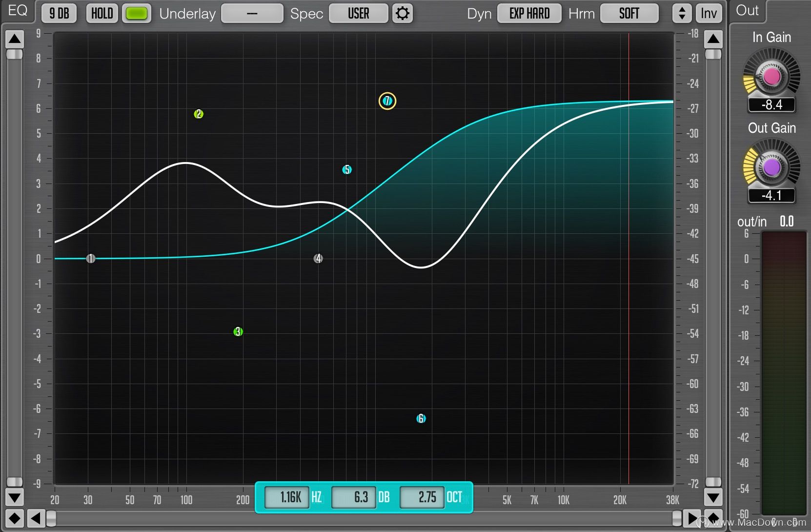Click left scale down arrow
811x532 pixels.
coord(15,497)
